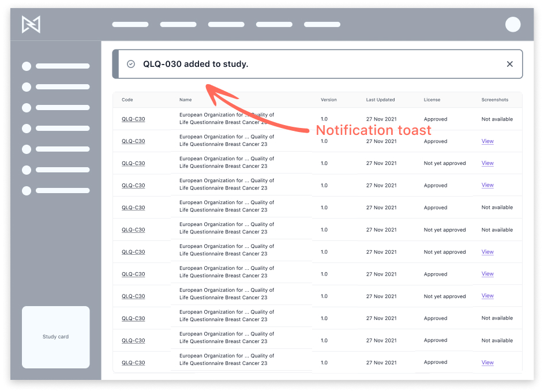This screenshot has width=544, height=392.
Task: Open the Study card panel in the sidebar
Action: pyautogui.click(x=56, y=337)
